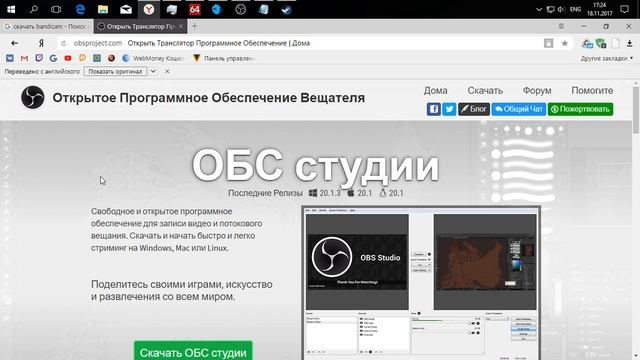Dismiss the translation bar

pyautogui.click(x=167, y=71)
